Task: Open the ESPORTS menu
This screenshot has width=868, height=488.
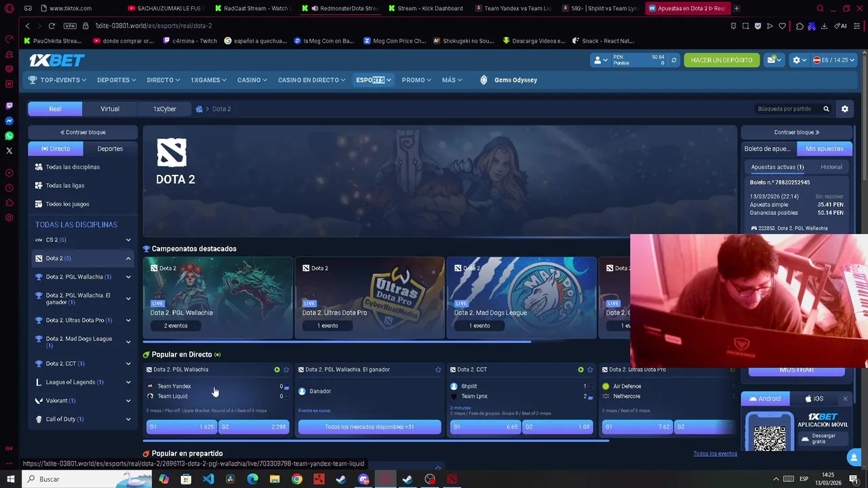Action: [373, 80]
